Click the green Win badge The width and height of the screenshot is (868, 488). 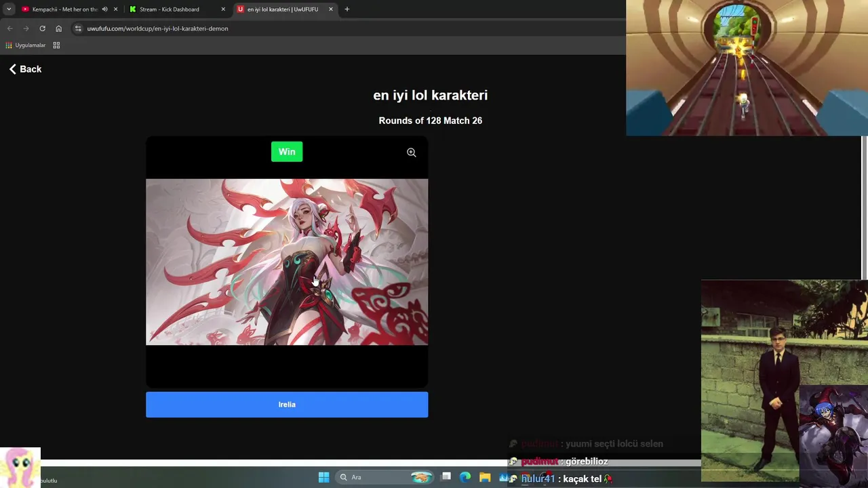point(287,152)
